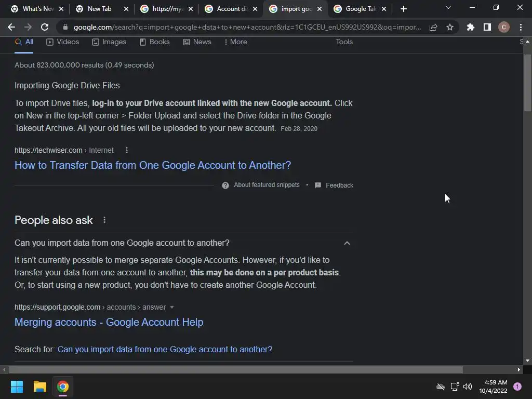Image resolution: width=532 pixels, height=399 pixels.
Task: Share this page icon in address bar
Action: (x=433, y=28)
